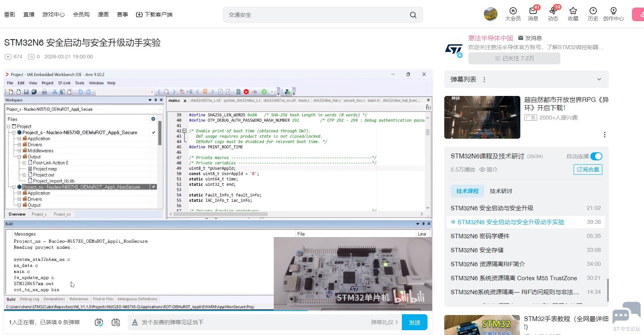Open the 动态 feed icon
Viewport: 644px width, 335px height.
point(553,14)
